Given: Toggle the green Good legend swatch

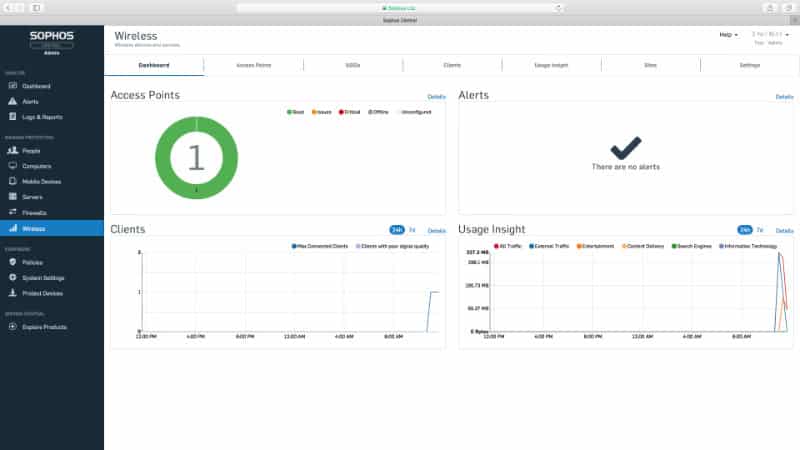Looking at the screenshot, I should point(288,112).
